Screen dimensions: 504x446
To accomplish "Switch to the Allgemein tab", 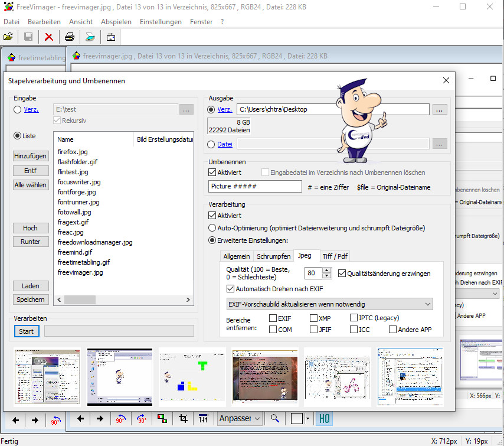I will click(237, 256).
